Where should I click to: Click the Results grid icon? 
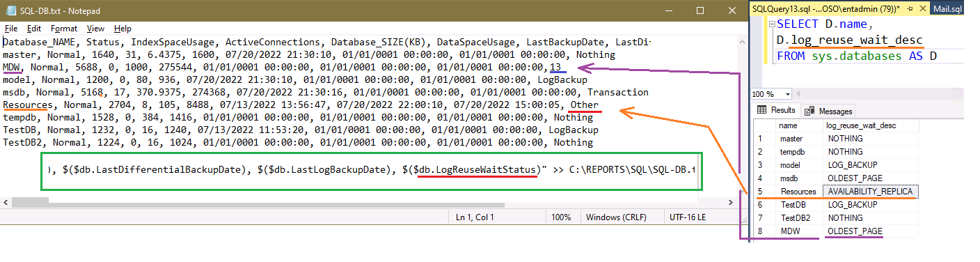pyautogui.click(x=761, y=110)
